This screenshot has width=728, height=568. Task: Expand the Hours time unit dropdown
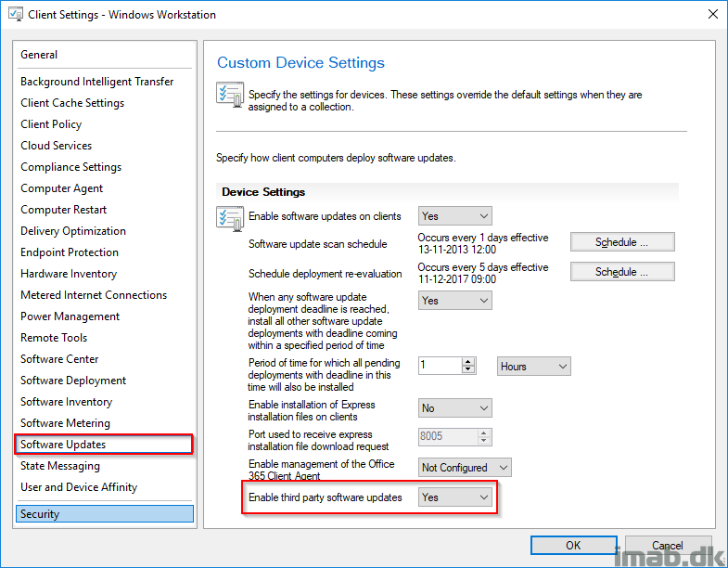534,367
